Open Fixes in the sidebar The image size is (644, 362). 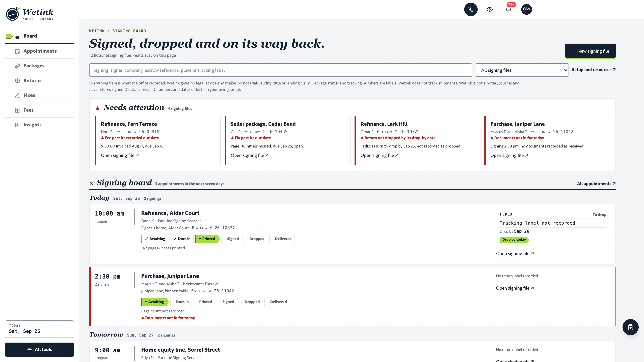click(x=39, y=95)
